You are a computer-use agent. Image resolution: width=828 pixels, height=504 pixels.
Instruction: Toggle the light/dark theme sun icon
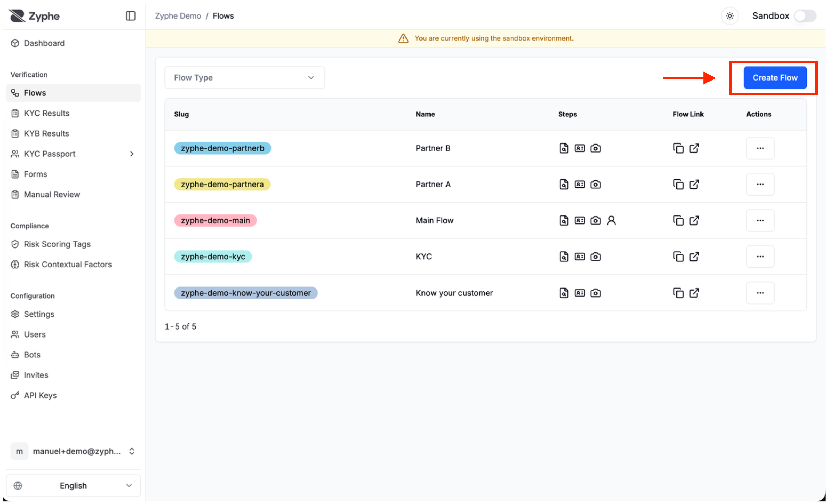[730, 16]
